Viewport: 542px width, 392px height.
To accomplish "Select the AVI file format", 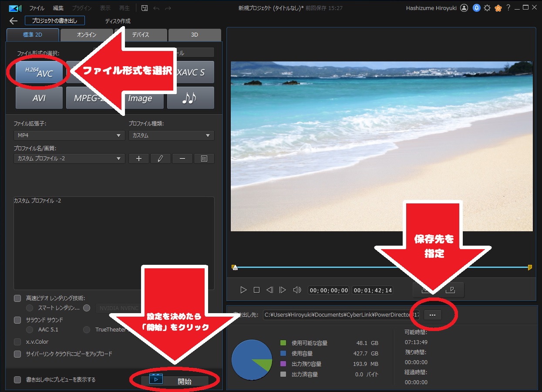I will click(39, 98).
